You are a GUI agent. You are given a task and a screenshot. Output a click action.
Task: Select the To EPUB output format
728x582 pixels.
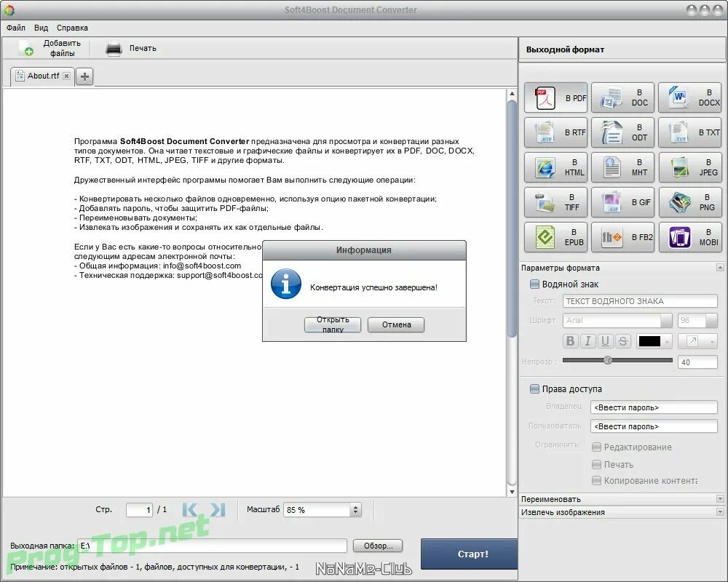click(555, 237)
